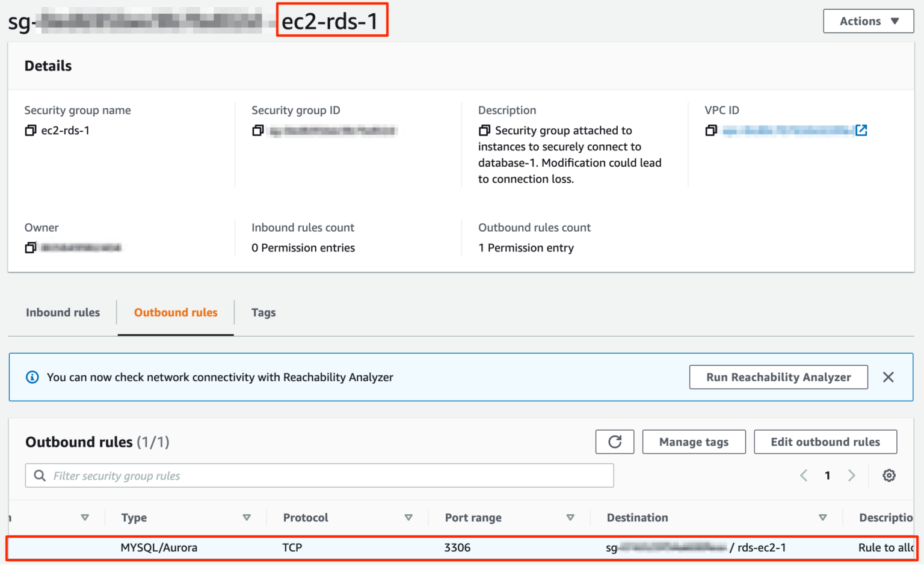The image size is (924, 581).
Task: Click the Manage tags button
Action: pyautogui.click(x=694, y=441)
